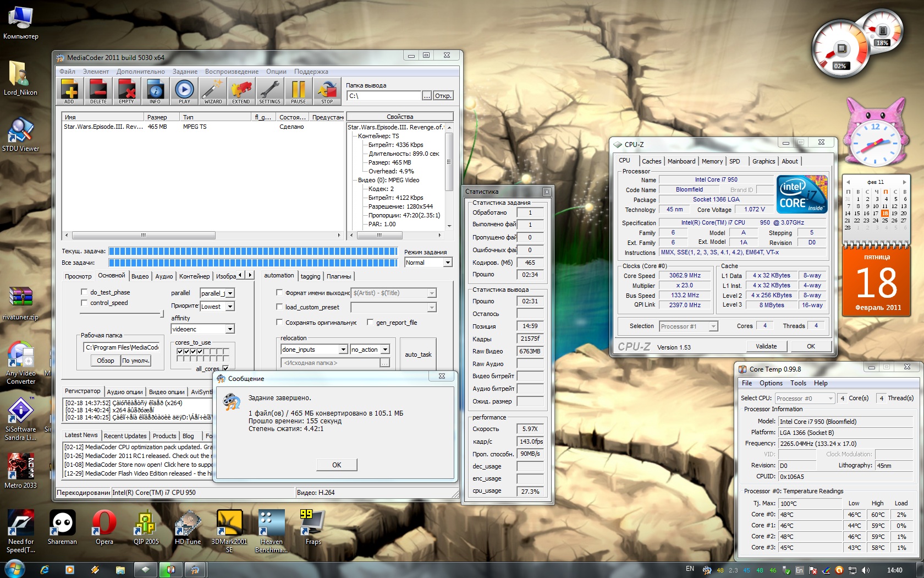Click the Текущ. задача progress bar
The image size is (924, 578).
[x=253, y=251]
